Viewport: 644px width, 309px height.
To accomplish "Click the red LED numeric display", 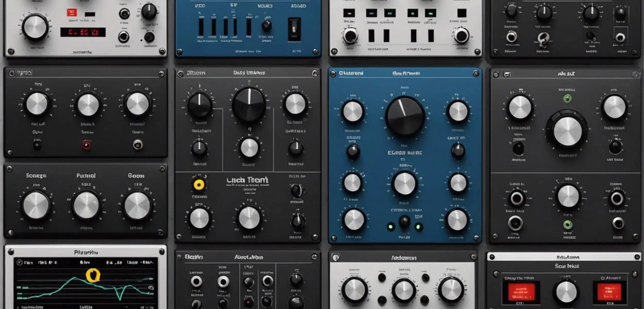I will 83,32.
